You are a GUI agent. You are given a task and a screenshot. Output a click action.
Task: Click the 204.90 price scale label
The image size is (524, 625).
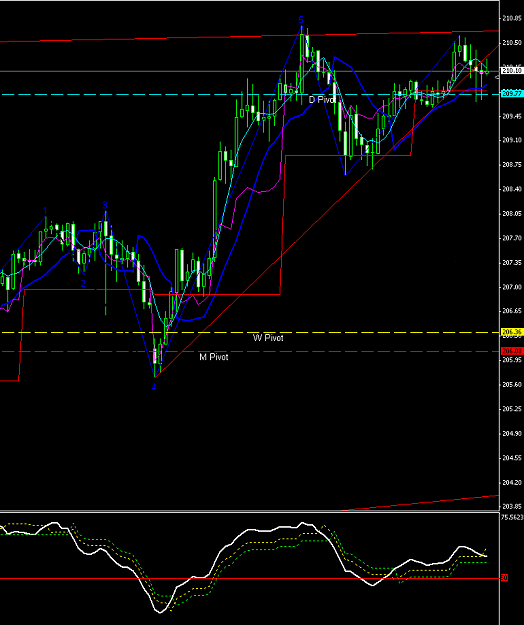(512, 433)
